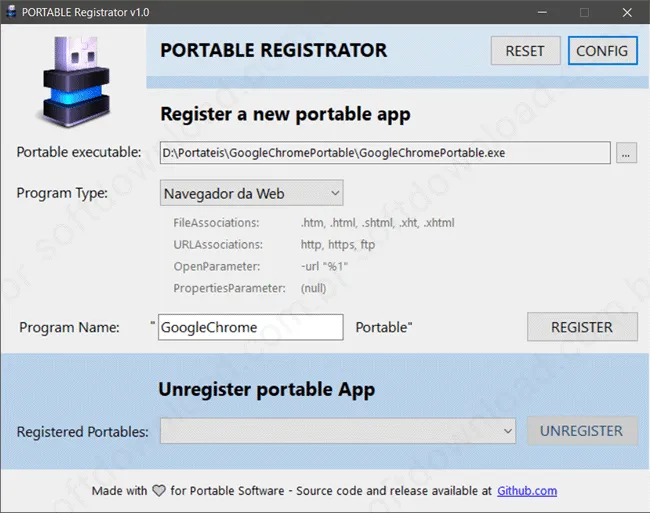Open the Program Type dropdown
This screenshot has width=650, height=513.
[252, 193]
